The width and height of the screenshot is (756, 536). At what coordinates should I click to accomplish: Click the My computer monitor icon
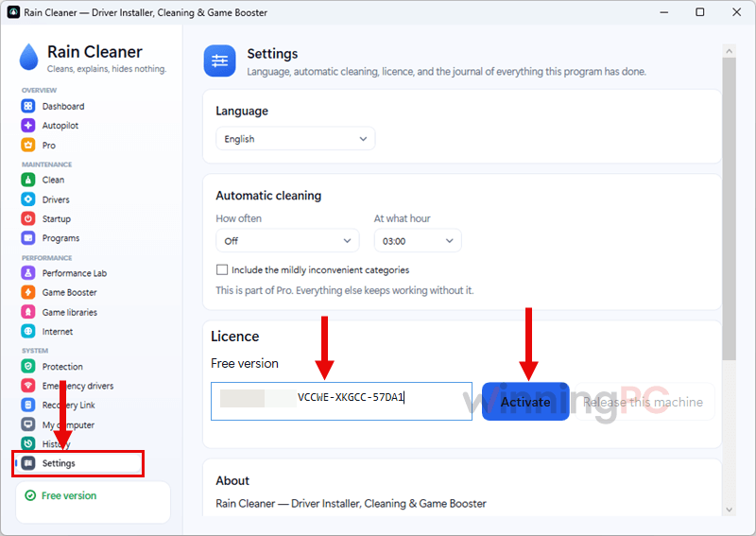[28, 424]
